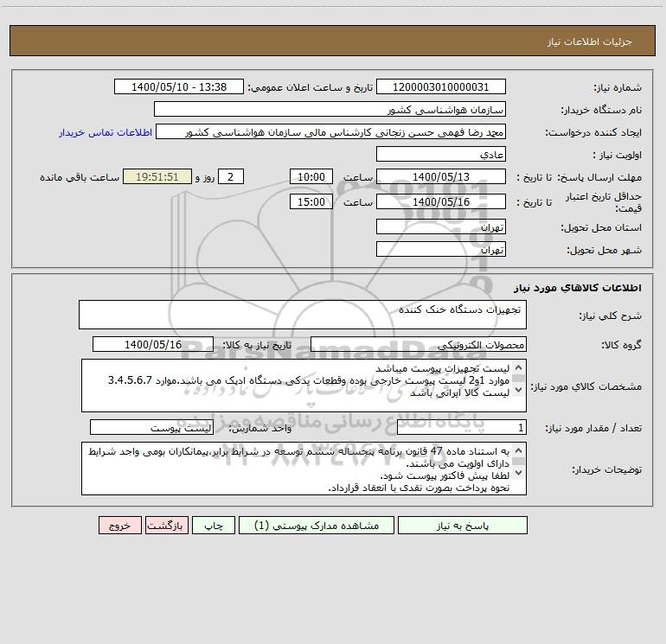The width and height of the screenshot is (666, 644).
Task: Click the توضیحات خریدار text area
Action: pos(304,469)
